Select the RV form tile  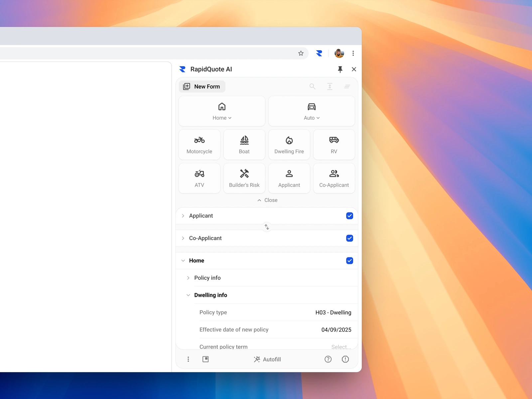click(x=334, y=145)
